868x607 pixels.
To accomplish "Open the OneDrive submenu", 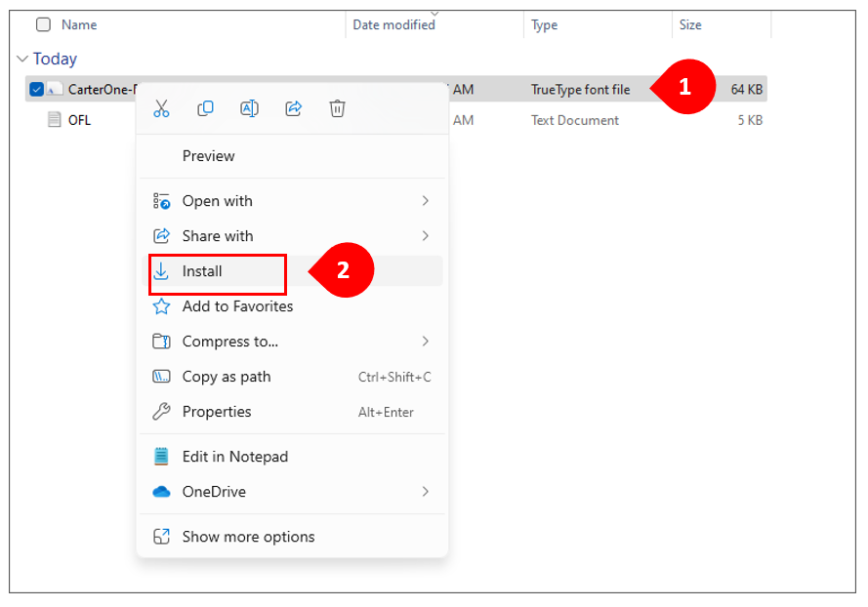I will pyautogui.click(x=292, y=492).
